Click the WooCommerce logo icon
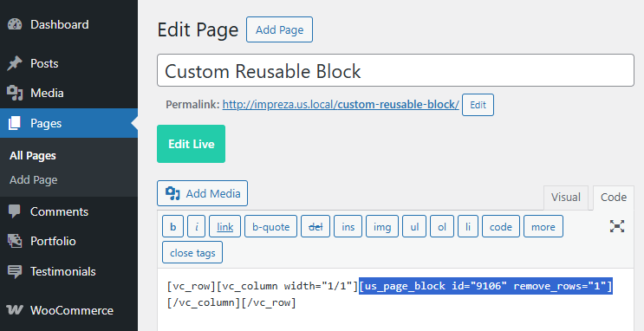This screenshot has width=644, height=331. click(x=15, y=310)
